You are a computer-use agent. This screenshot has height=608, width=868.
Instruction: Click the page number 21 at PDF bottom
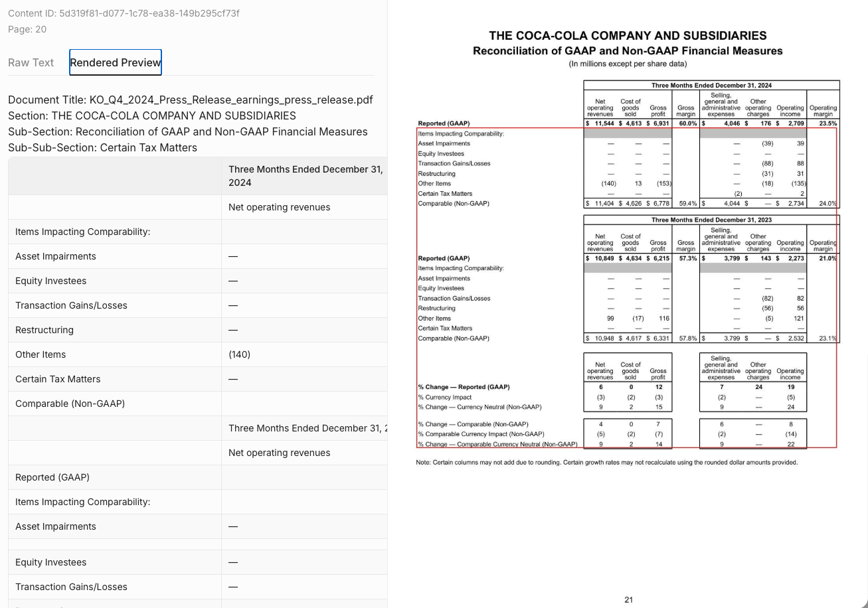click(x=628, y=600)
